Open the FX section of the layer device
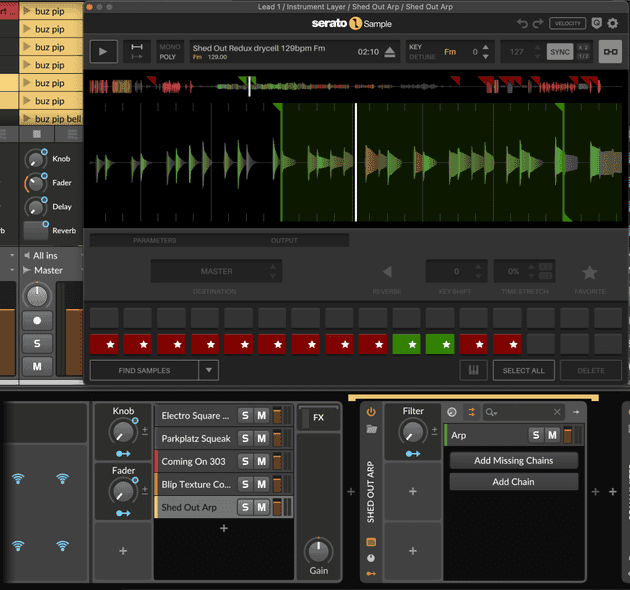The width and height of the screenshot is (630, 590). pos(319,418)
